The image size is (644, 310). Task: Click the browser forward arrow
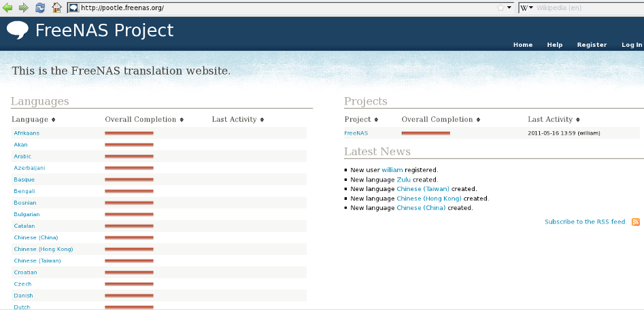click(x=24, y=7)
